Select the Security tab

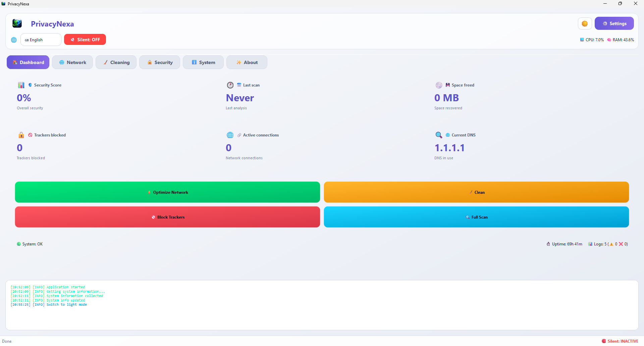tap(160, 62)
